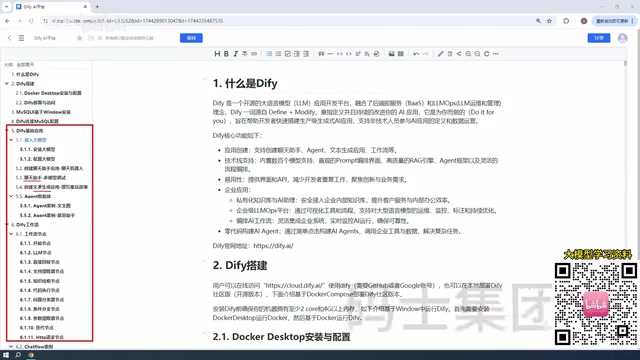Jump to outline entry 2.2
640x360 pixels.
tap(36, 102)
